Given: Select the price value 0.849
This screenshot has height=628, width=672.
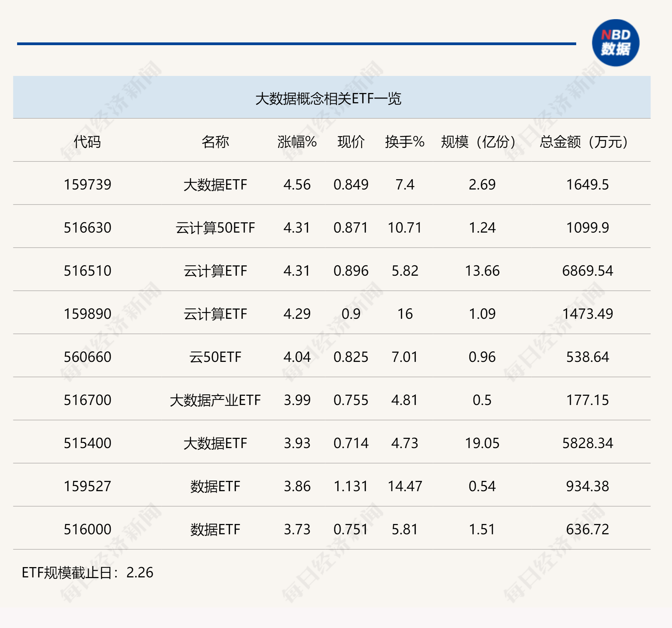Looking at the screenshot, I should (x=351, y=185).
